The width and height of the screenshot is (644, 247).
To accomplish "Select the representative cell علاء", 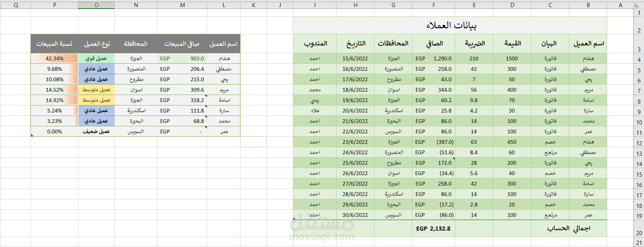I will pos(315,111).
